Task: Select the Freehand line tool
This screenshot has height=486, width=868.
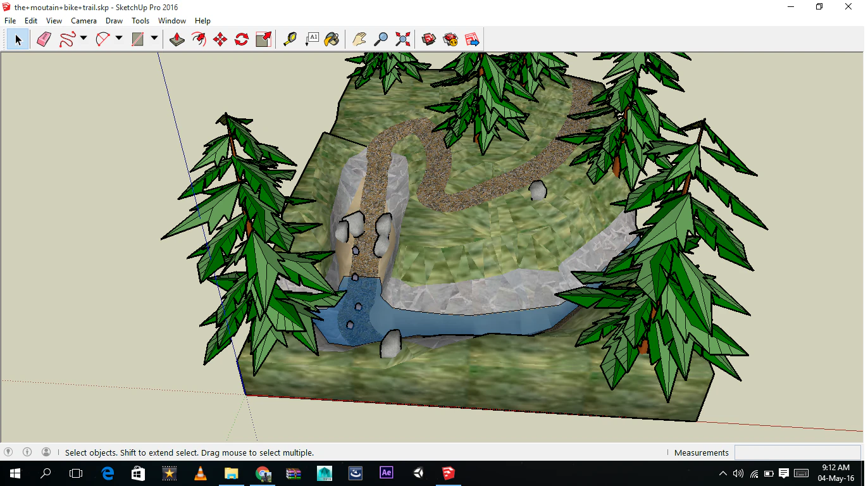Action: (66, 40)
